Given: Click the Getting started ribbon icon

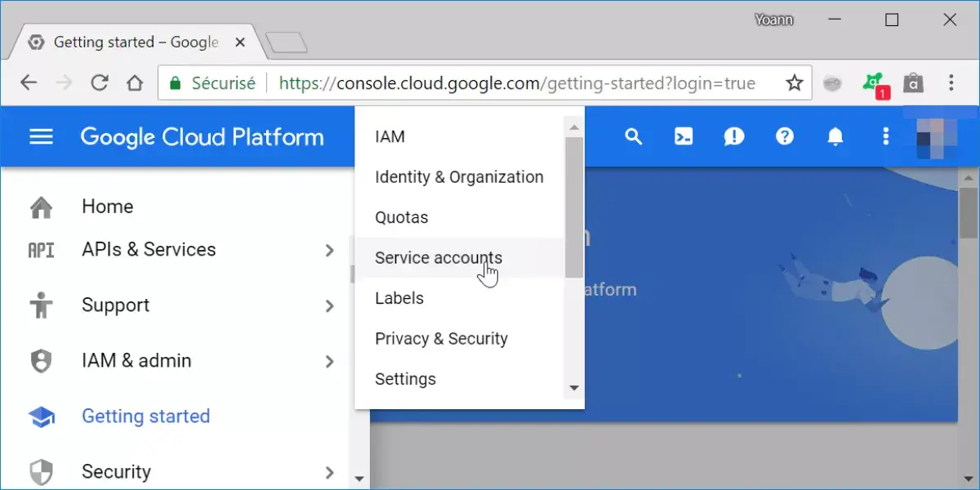Looking at the screenshot, I should point(41,416).
